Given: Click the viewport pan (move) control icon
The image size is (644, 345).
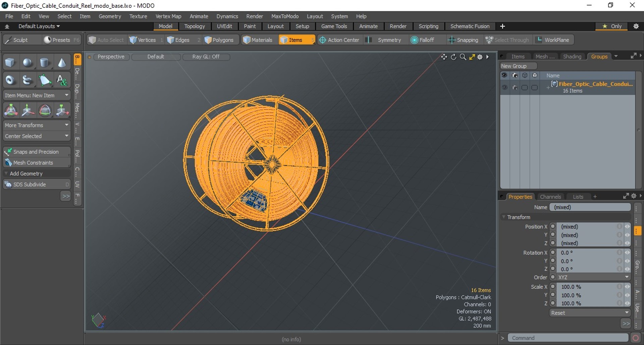Looking at the screenshot, I should 444,57.
